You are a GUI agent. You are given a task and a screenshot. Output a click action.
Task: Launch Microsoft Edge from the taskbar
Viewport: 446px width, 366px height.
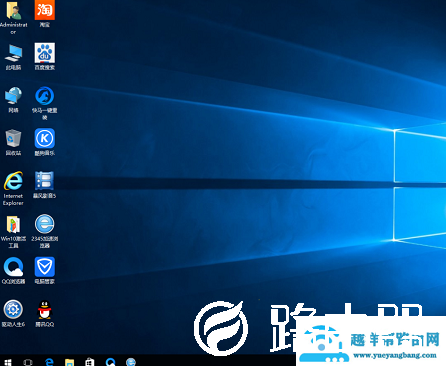(49, 362)
